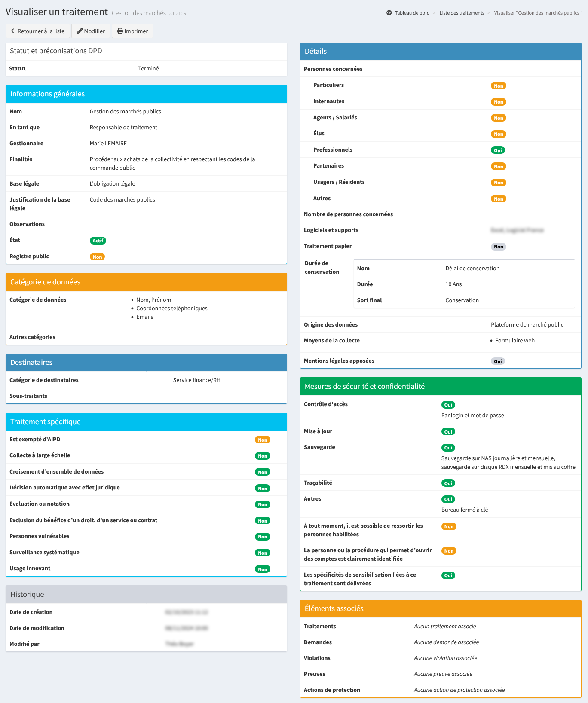Click the Détails panel header

pos(441,51)
